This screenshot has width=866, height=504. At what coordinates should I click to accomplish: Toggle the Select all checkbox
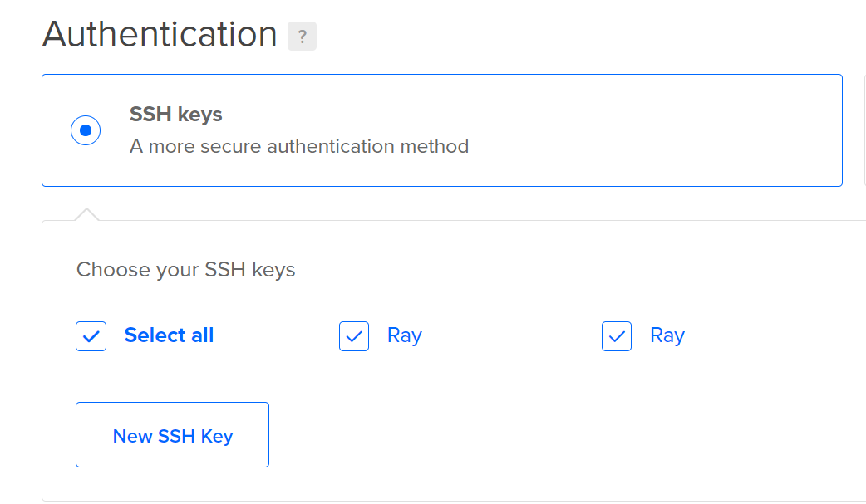[x=91, y=336]
